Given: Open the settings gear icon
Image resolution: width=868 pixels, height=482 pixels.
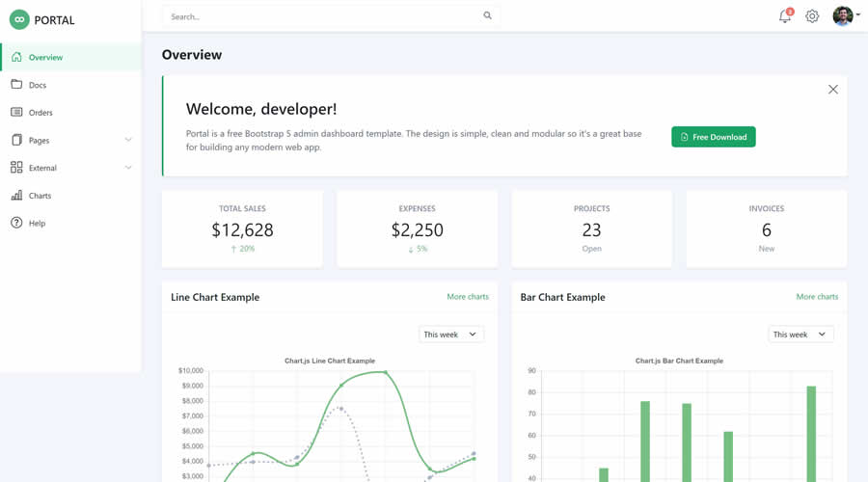Looking at the screenshot, I should pos(812,16).
